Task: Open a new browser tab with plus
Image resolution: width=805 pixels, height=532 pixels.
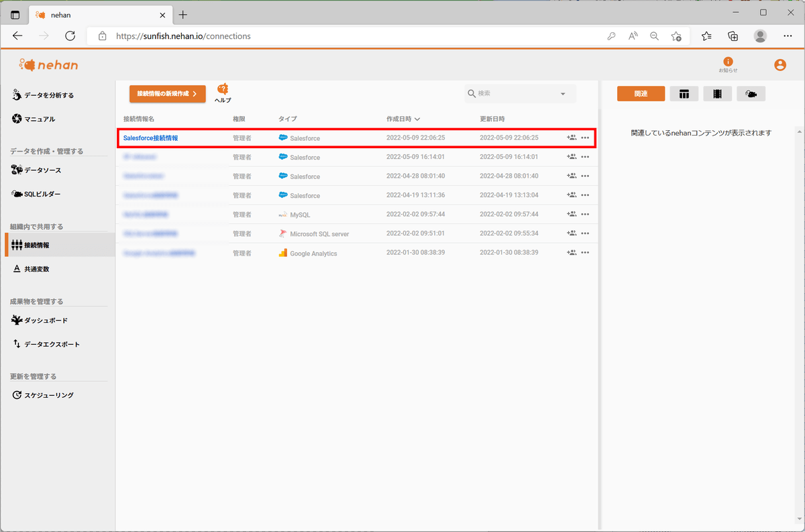Action: click(x=183, y=14)
